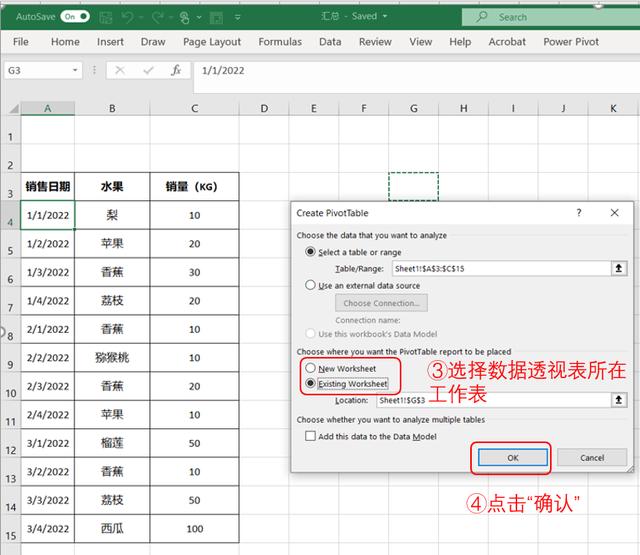The width and height of the screenshot is (640, 555).
Task: Click the Location input field
Action: point(493,400)
